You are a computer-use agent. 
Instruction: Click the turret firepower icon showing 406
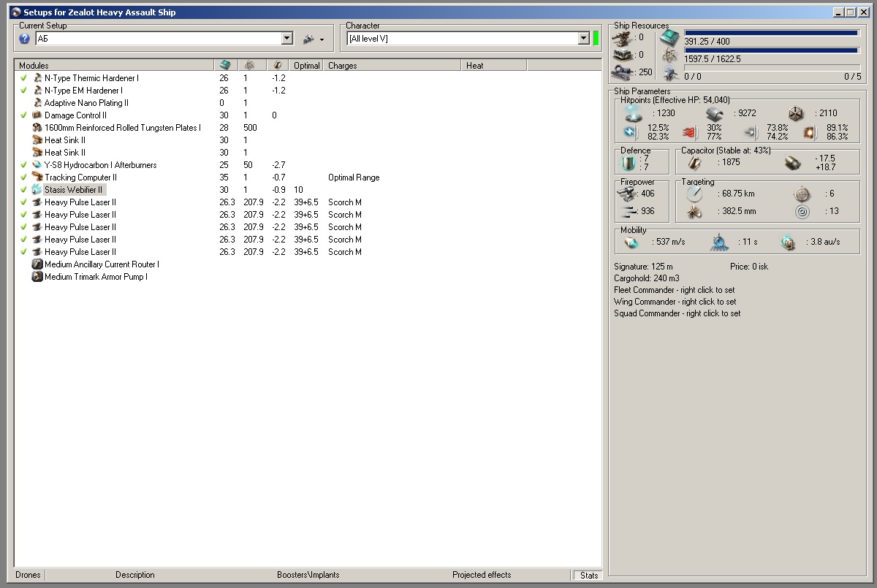pos(626,194)
